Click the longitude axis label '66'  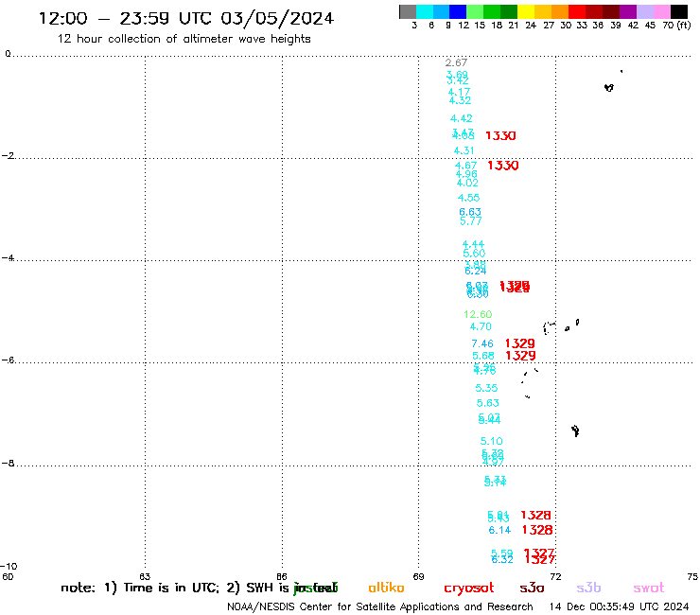[x=282, y=576]
